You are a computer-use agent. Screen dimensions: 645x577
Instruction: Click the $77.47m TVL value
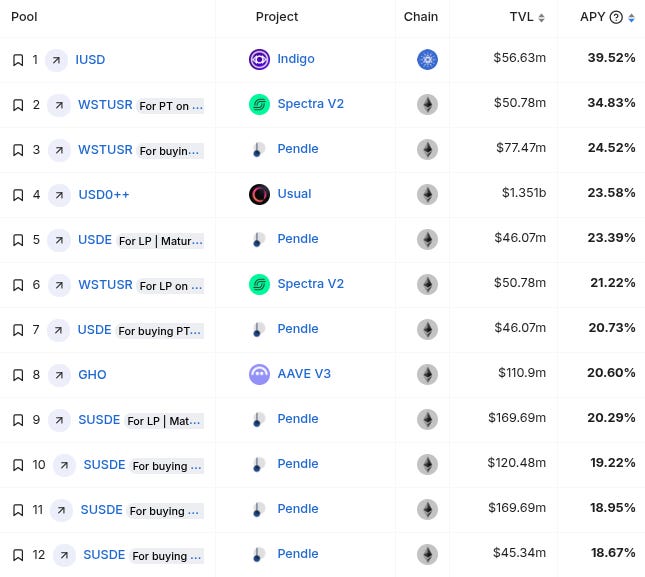pos(521,148)
